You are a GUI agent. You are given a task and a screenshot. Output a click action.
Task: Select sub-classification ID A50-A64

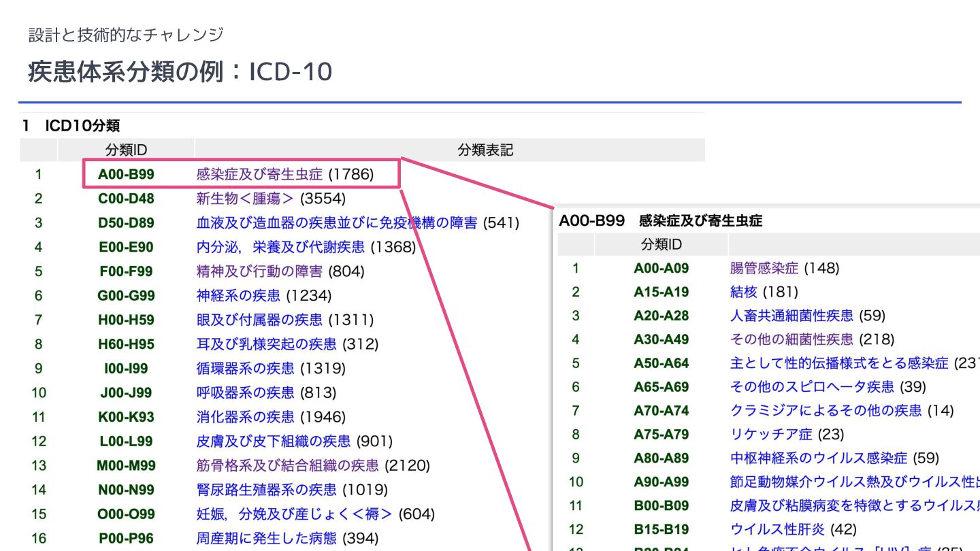661,363
